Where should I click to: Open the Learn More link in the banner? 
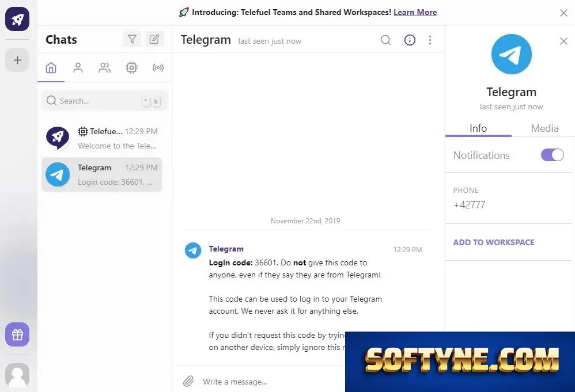(x=415, y=12)
